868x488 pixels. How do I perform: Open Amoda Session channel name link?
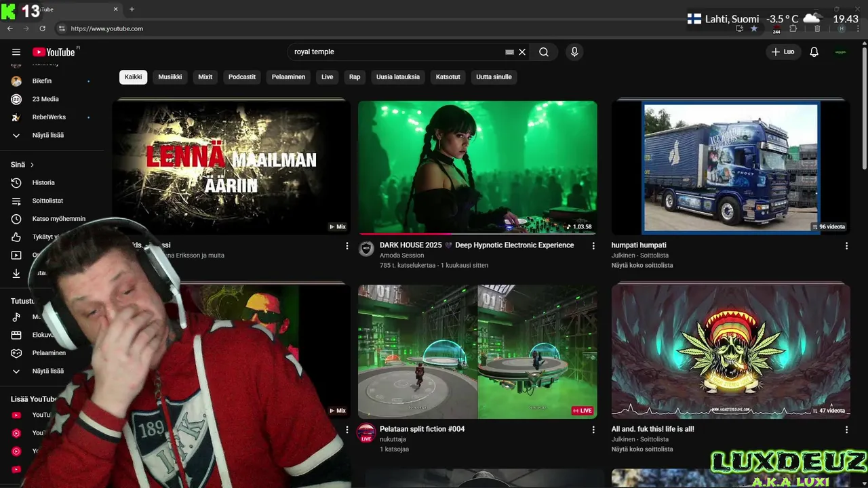[401, 256]
